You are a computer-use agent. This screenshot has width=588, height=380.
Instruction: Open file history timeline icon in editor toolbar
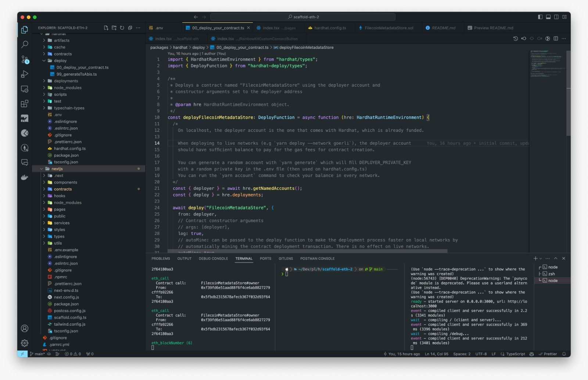point(516,39)
